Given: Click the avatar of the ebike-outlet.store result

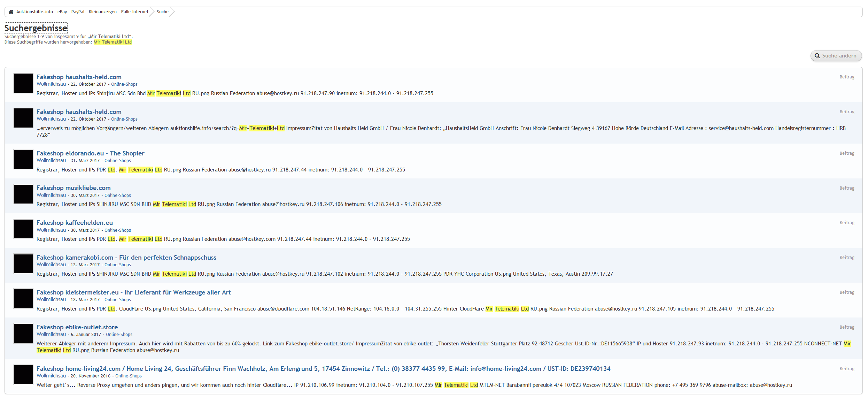Looking at the screenshot, I should pos(23,334).
